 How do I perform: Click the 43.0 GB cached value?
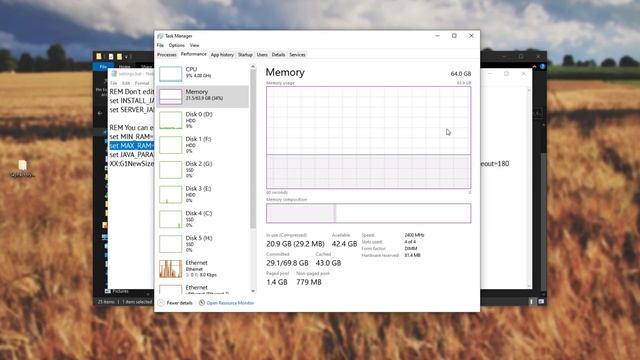pos(328,263)
